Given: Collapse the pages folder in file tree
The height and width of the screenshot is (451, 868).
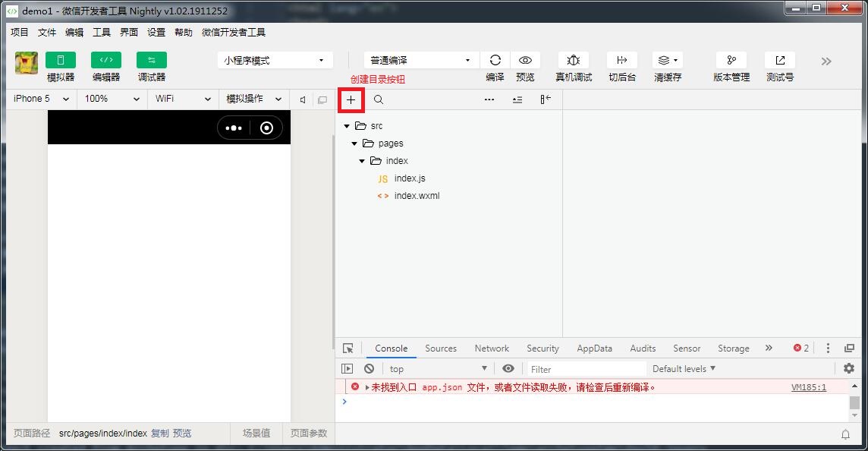Looking at the screenshot, I should [354, 143].
